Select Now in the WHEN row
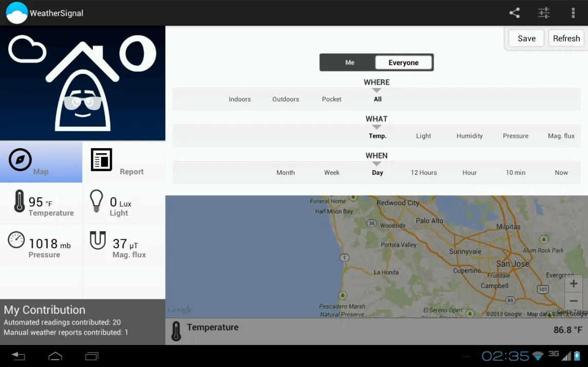Viewport: 588px width, 367px height. pos(561,173)
